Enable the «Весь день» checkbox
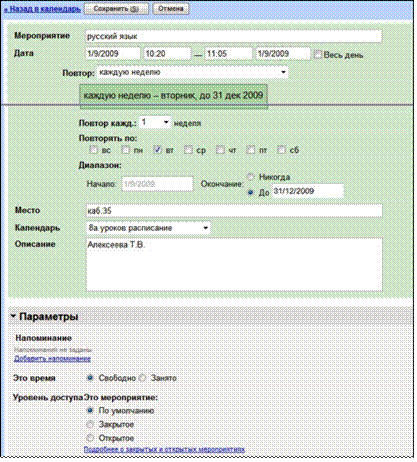This screenshot has width=417, height=462. coord(318,54)
